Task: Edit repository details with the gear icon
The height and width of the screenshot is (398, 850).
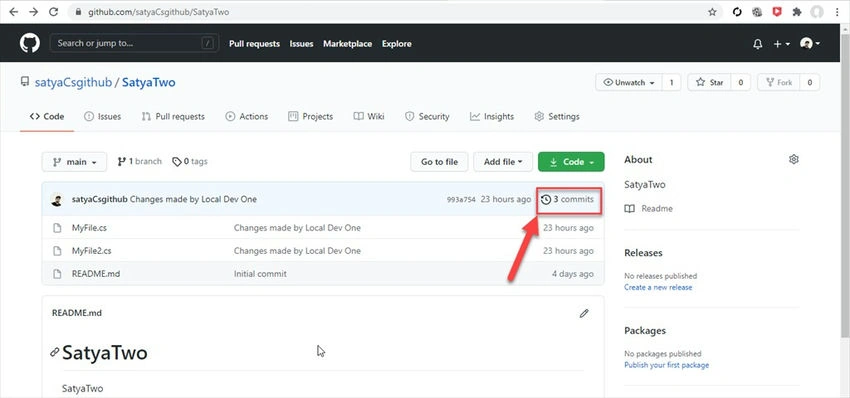Action: [794, 159]
